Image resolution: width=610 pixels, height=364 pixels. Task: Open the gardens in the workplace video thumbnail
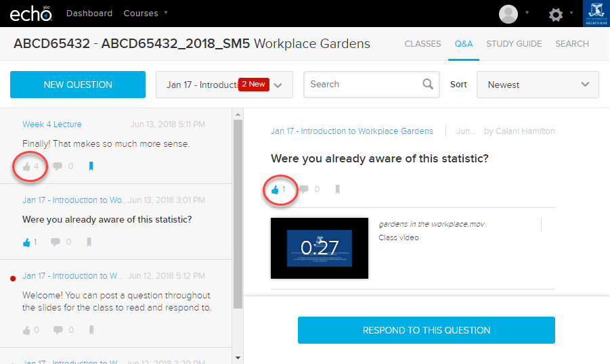point(320,248)
